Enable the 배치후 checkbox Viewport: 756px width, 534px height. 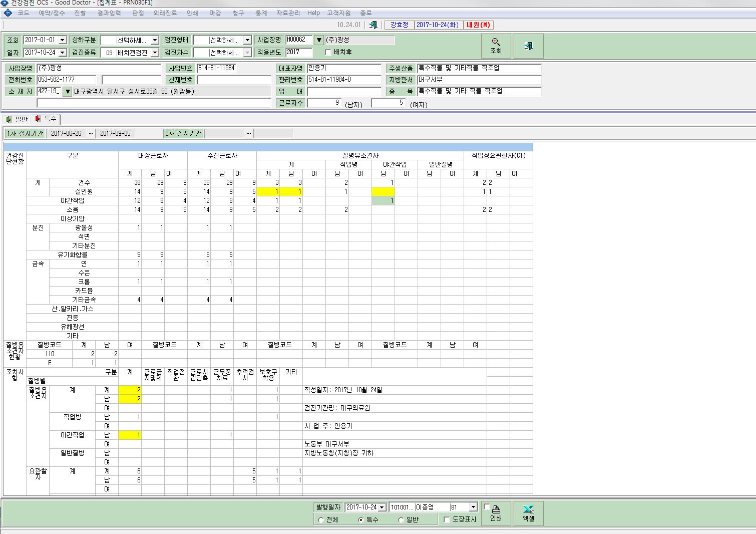tap(328, 52)
